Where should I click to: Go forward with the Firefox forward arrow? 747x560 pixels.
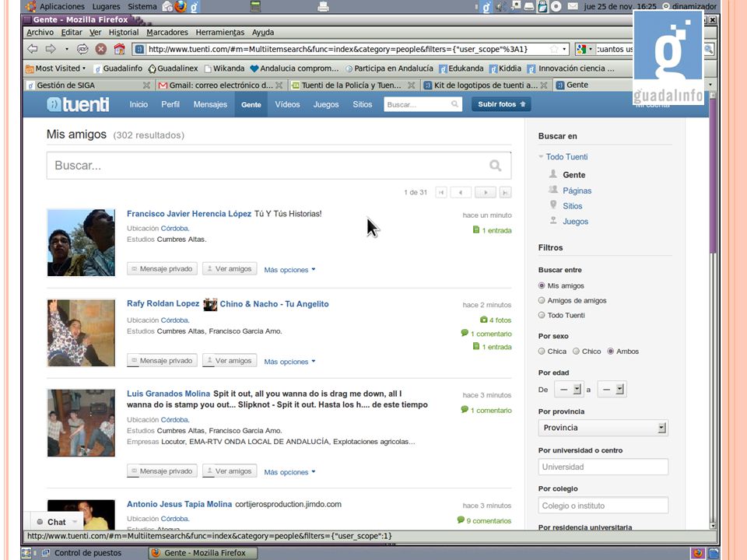[x=51, y=48]
